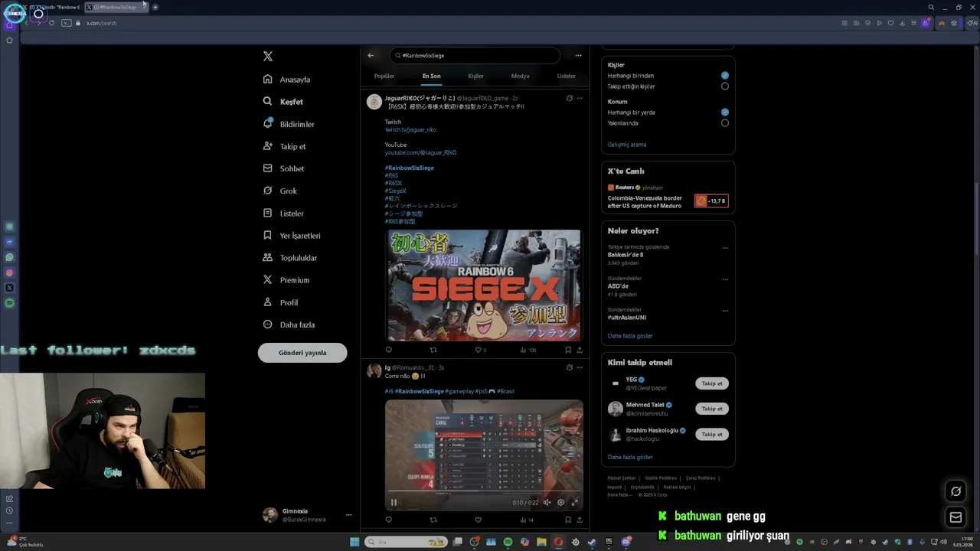Viewport: 980px width, 551px height.
Task: Bookmark the Romualdo__01 post
Action: coord(568,520)
